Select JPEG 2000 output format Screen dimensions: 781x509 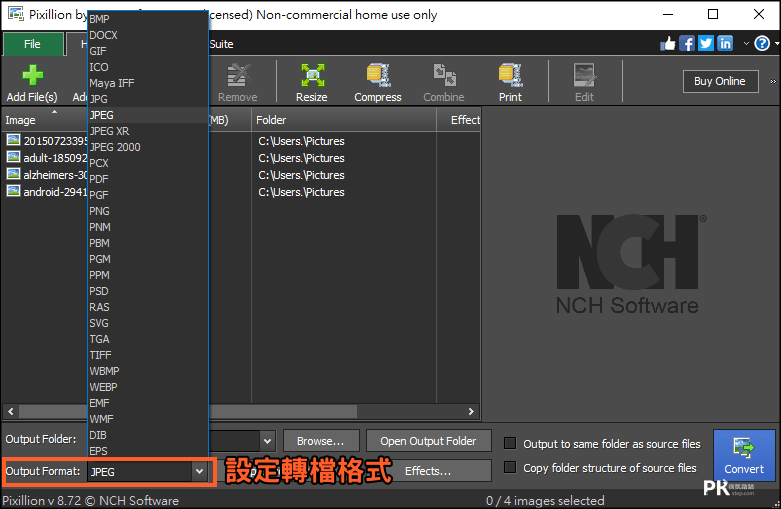click(148, 147)
